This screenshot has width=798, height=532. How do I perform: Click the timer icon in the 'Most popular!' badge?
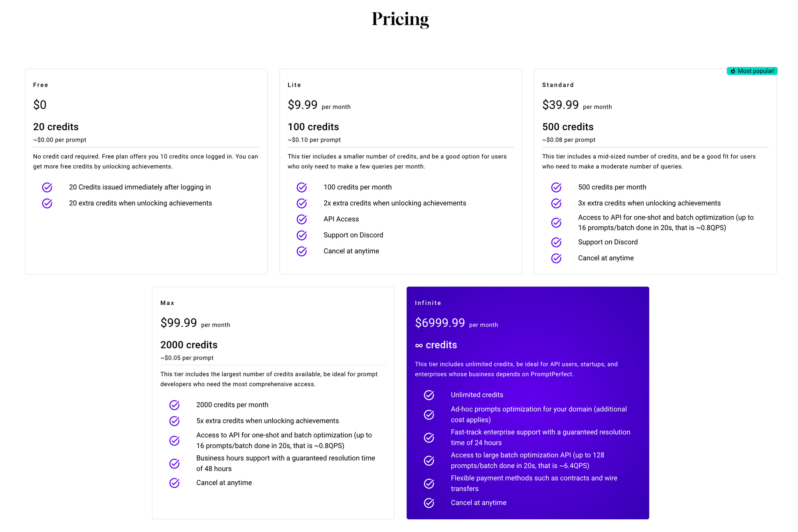[733, 71]
